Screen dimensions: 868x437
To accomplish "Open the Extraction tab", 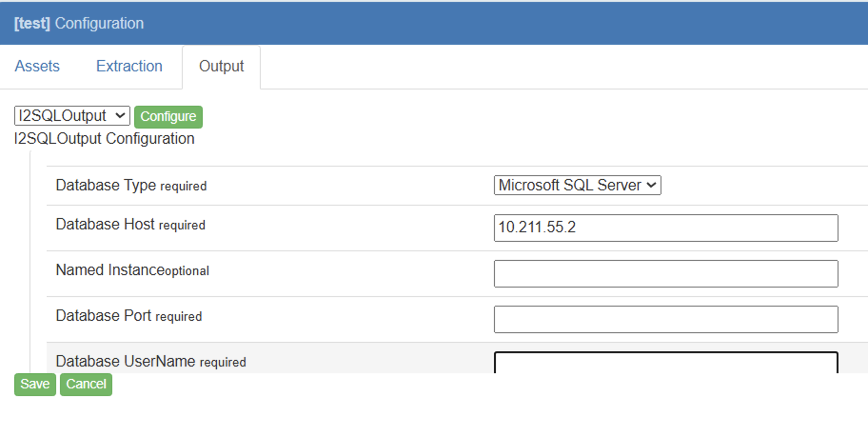I will pos(129,66).
